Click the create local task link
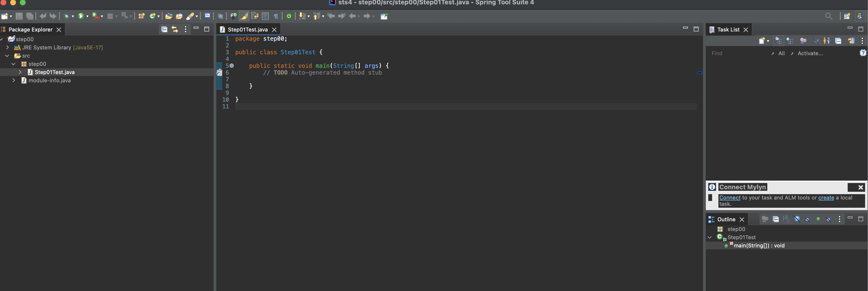Viewport: 868px width, 291px height. (x=826, y=198)
